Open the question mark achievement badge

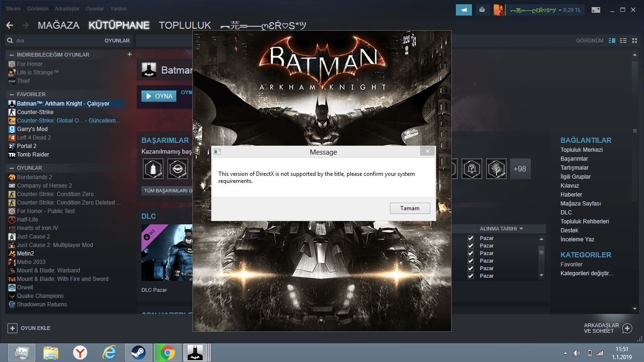472,168
